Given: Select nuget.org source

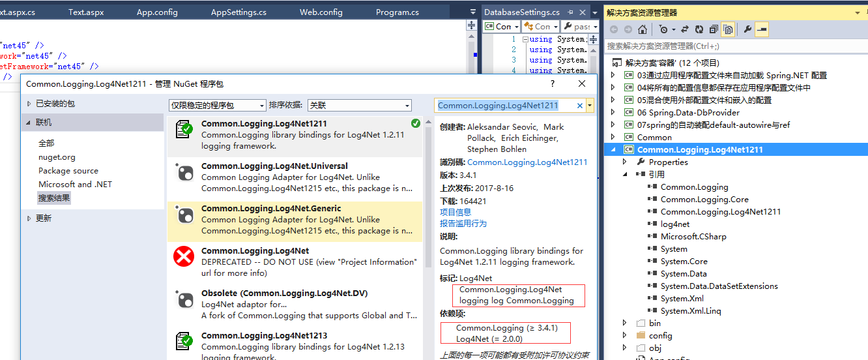Looking at the screenshot, I should (57, 157).
